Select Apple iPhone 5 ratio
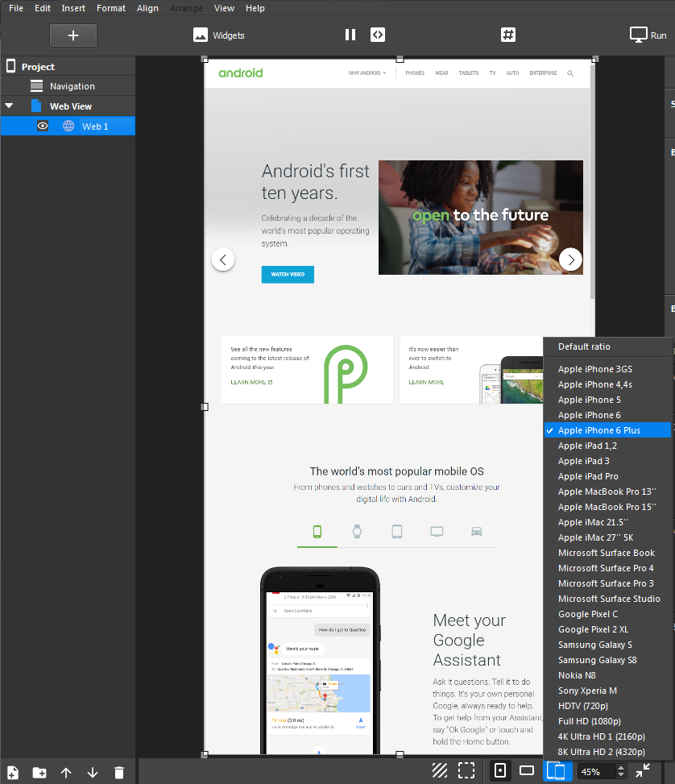The image size is (675, 784). click(607, 400)
